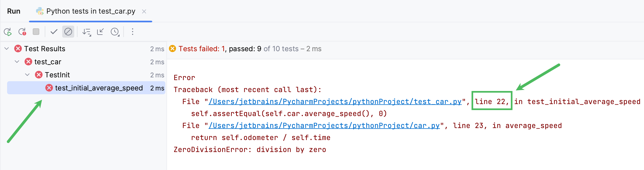Open car.py from the traceback link
This screenshot has width=644, height=170.
coord(324,125)
